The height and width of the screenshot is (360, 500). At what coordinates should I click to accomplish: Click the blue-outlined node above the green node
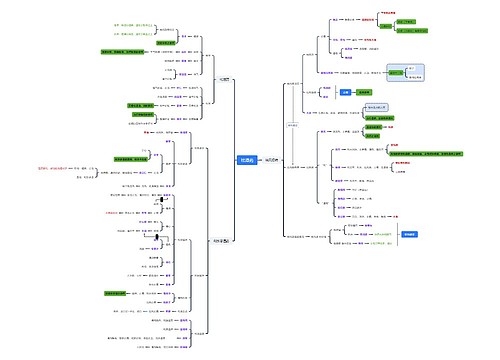(377, 107)
